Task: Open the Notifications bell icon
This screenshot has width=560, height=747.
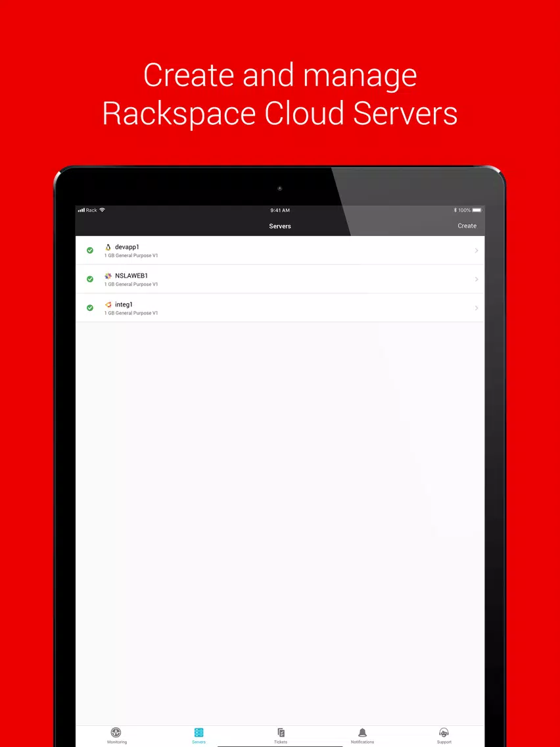Action: point(362,733)
